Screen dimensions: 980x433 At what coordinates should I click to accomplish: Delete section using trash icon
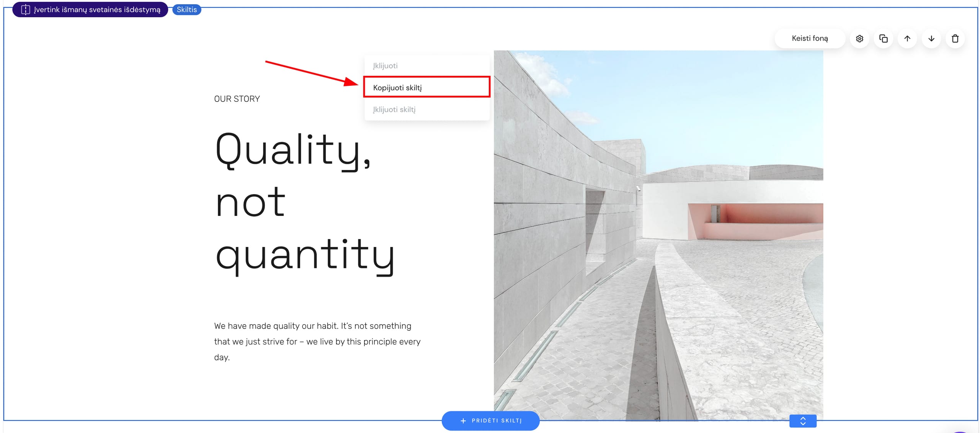coord(955,39)
